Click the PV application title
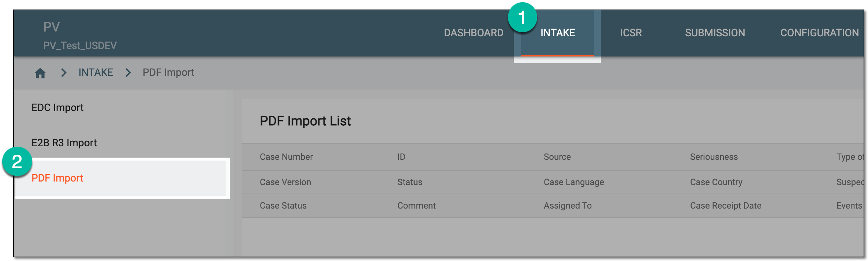Viewport: 868px width, 261px height. pyautogui.click(x=51, y=27)
